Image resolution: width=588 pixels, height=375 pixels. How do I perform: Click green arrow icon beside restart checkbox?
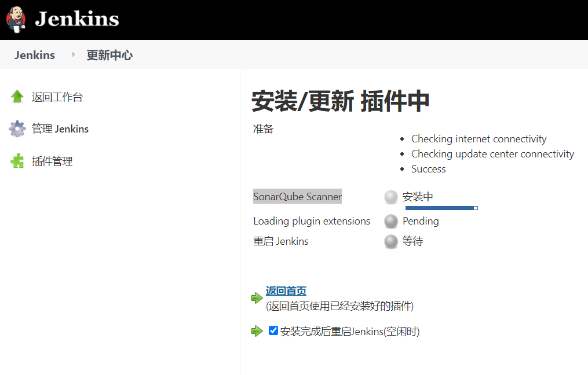coord(257,331)
